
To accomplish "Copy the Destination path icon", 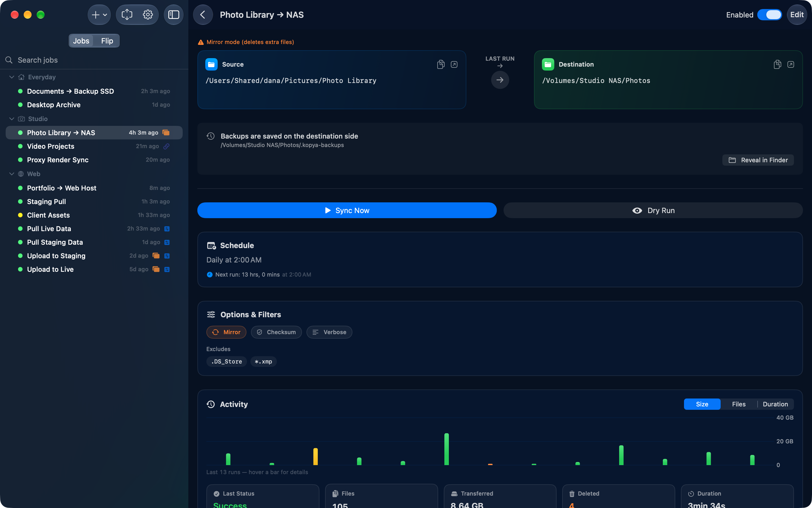I will [x=777, y=64].
